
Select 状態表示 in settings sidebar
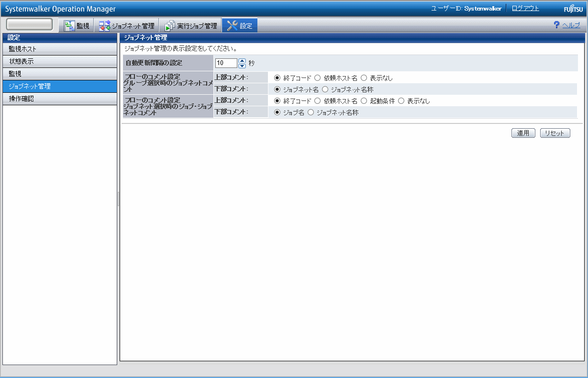(x=60, y=61)
